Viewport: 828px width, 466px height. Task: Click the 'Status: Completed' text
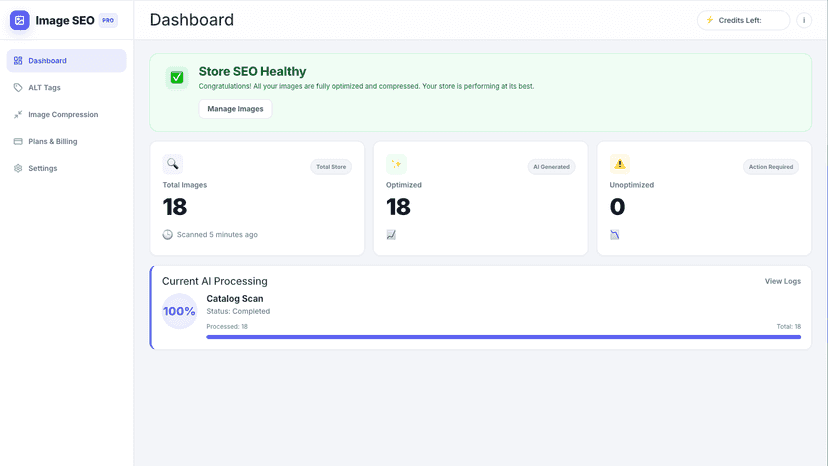238,311
